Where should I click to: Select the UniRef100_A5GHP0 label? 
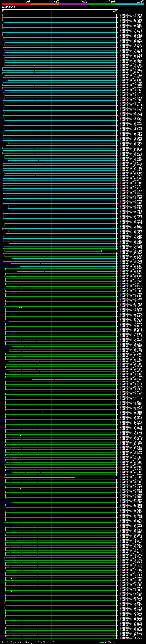[131, 487]
